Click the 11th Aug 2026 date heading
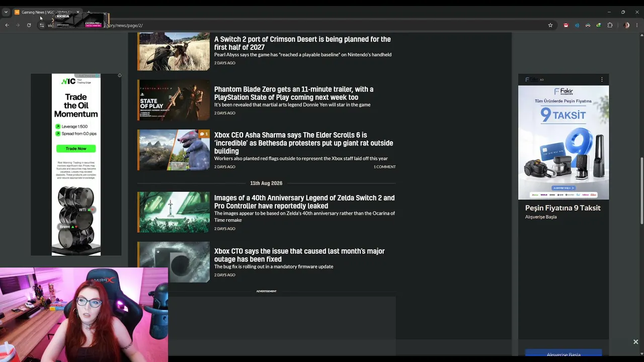The width and height of the screenshot is (644, 362). (266, 183)
